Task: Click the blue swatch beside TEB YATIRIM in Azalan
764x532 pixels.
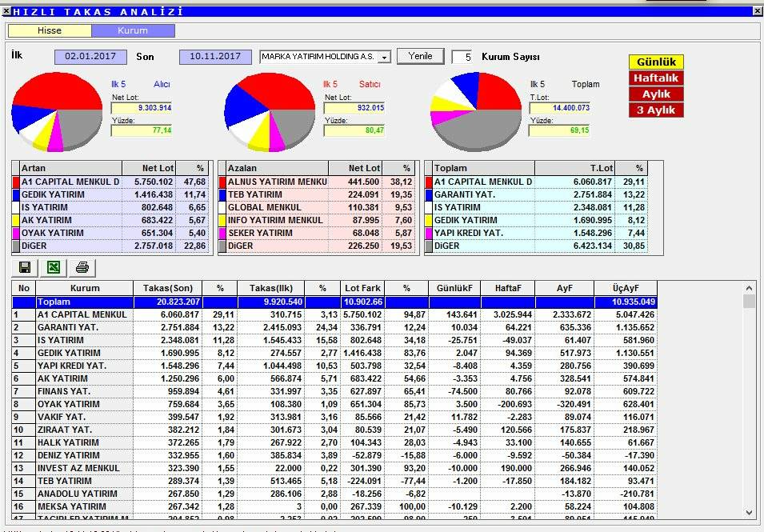Action: 222,195
